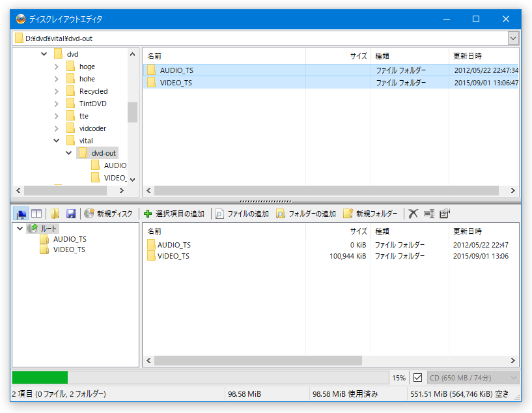Click the upper file list scroll-right arrow
This screenshot has height=413, width=532.
pos(513,191)
